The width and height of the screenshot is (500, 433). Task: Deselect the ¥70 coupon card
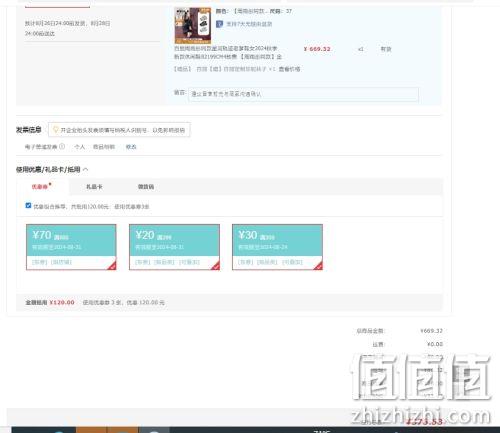71,247
